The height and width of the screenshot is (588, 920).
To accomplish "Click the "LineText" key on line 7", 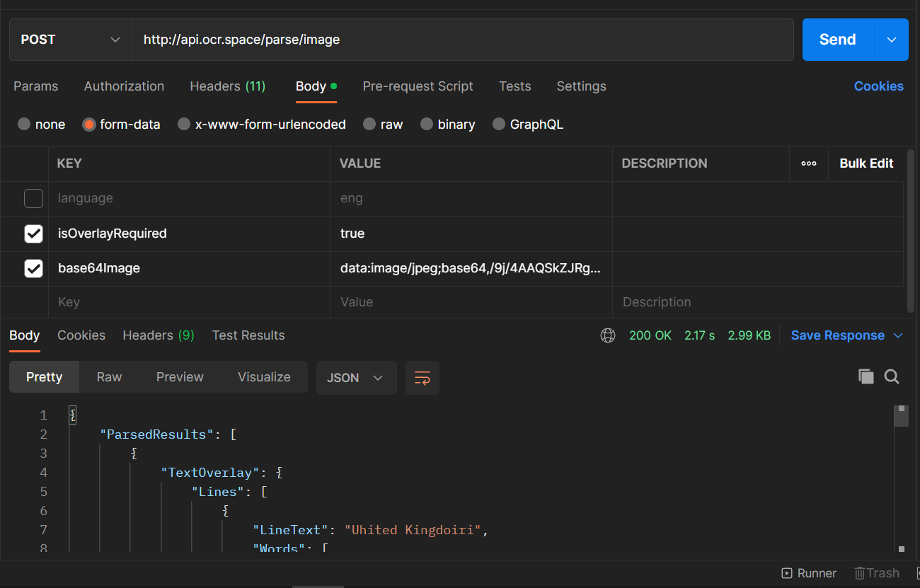I will (x=291, y=530).
